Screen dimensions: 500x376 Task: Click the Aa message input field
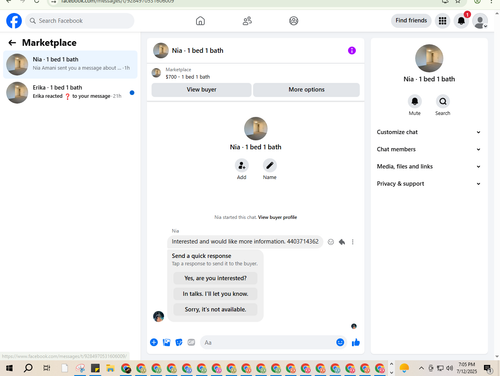pos(268,342)
